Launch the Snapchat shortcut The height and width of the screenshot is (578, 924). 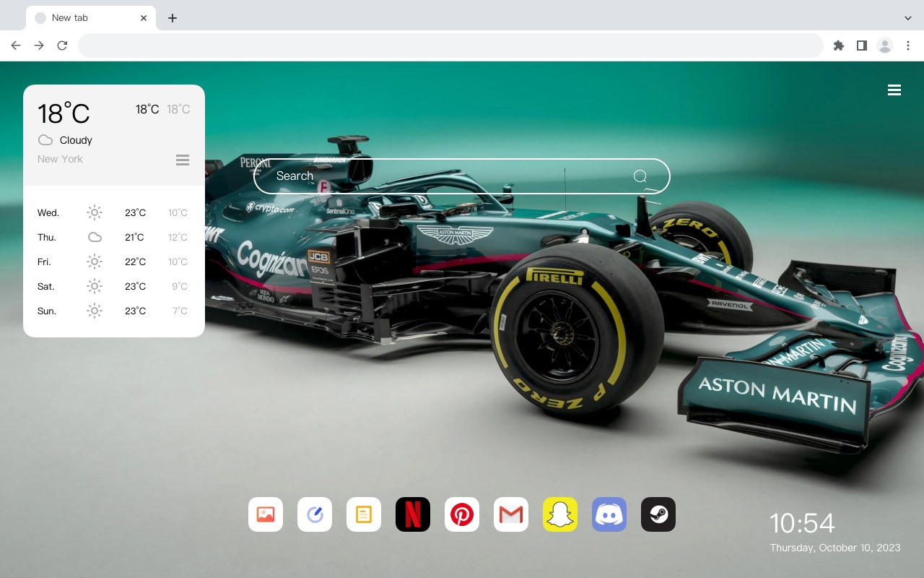[560, 514]
